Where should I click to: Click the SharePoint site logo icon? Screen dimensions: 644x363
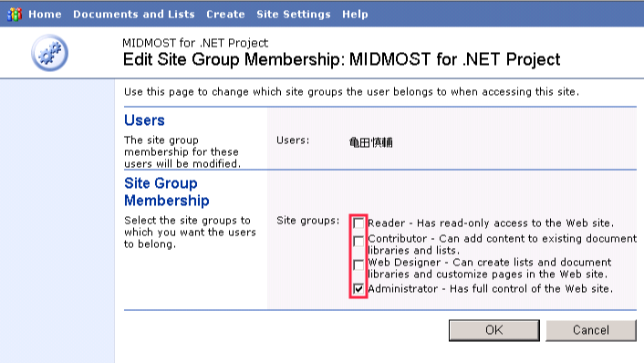(15, 15)
